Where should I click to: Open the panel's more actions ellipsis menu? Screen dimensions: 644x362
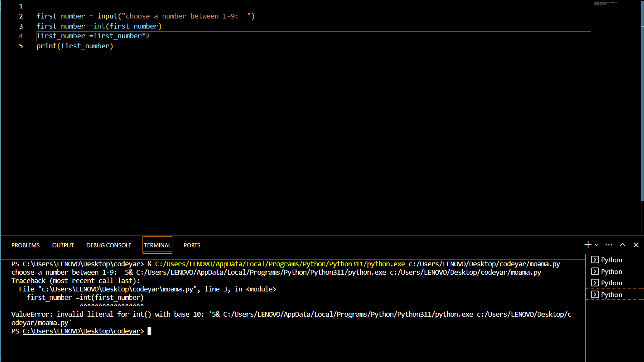tap(609, 244)
